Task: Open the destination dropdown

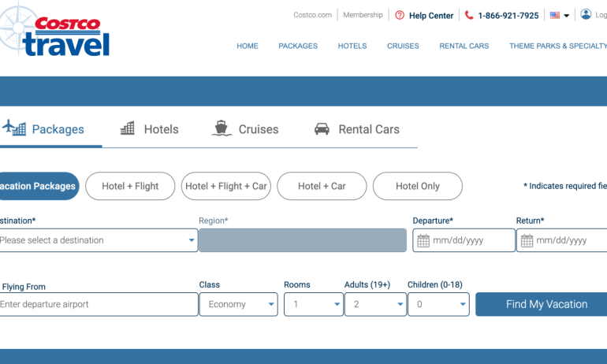Action: (x=99, y=240)
